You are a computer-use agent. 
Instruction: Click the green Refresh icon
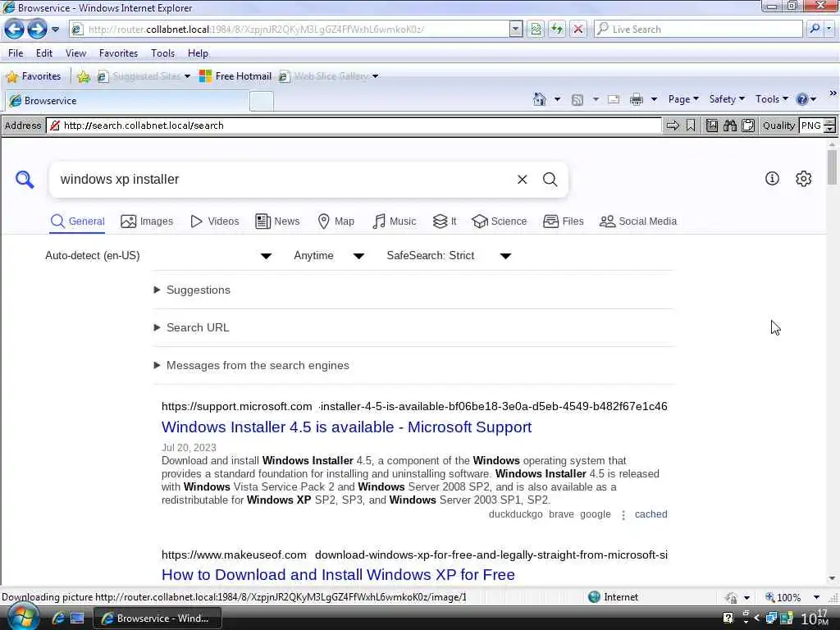click(557, 29)
